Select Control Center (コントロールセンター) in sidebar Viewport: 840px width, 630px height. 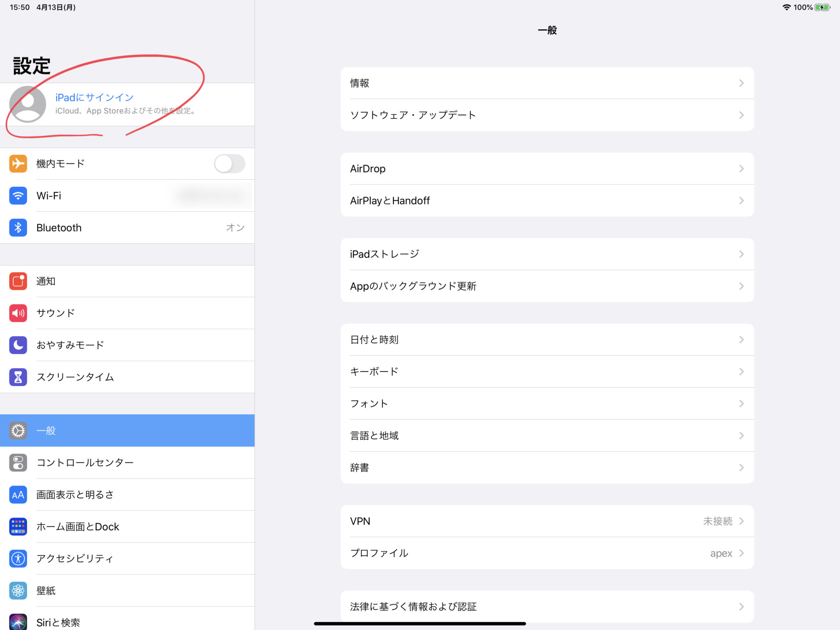click(x=85, y=463)
